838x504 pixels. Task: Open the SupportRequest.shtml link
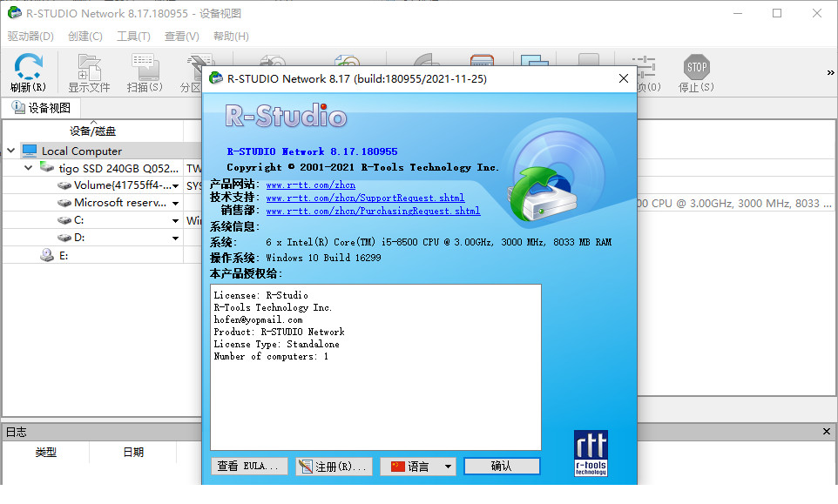click(x=365, y=198)
